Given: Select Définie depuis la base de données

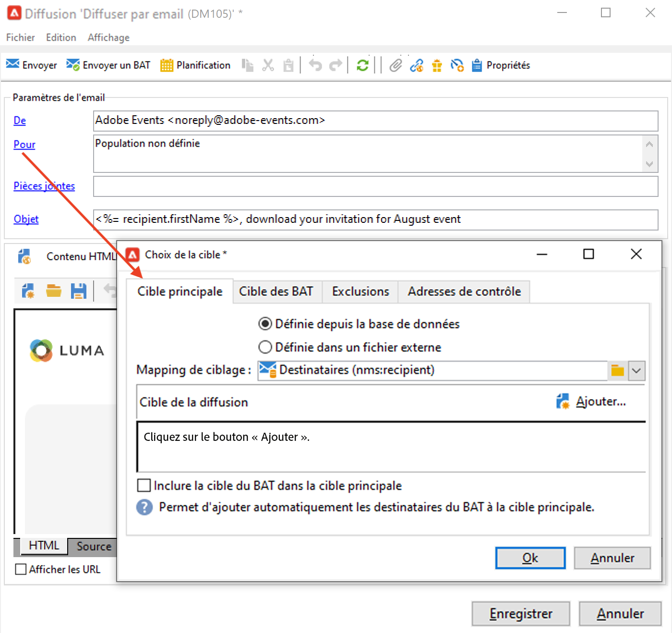Looking at the screenshot, I should (x=264, y=324).
